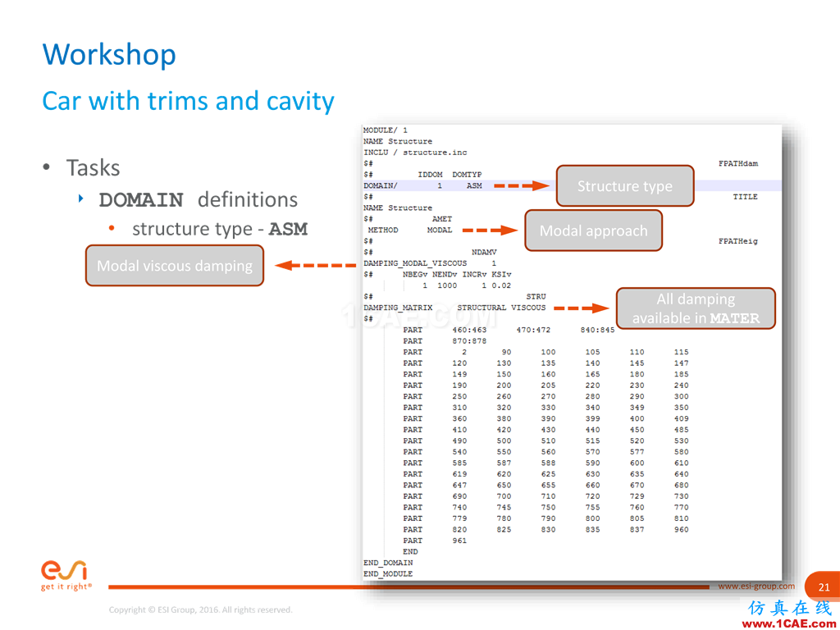Click the Tasks bullet text
This screenshot has width=840, height=630.
click(93, 167)
